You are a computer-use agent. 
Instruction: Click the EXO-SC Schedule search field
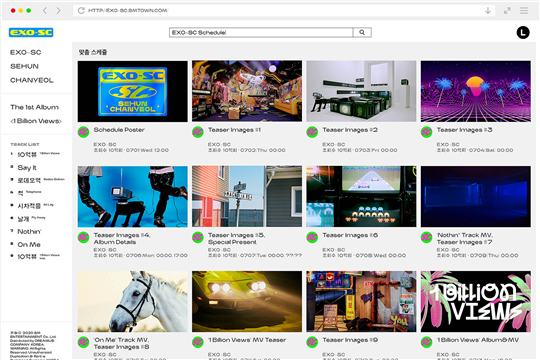(x=261, y=32)
